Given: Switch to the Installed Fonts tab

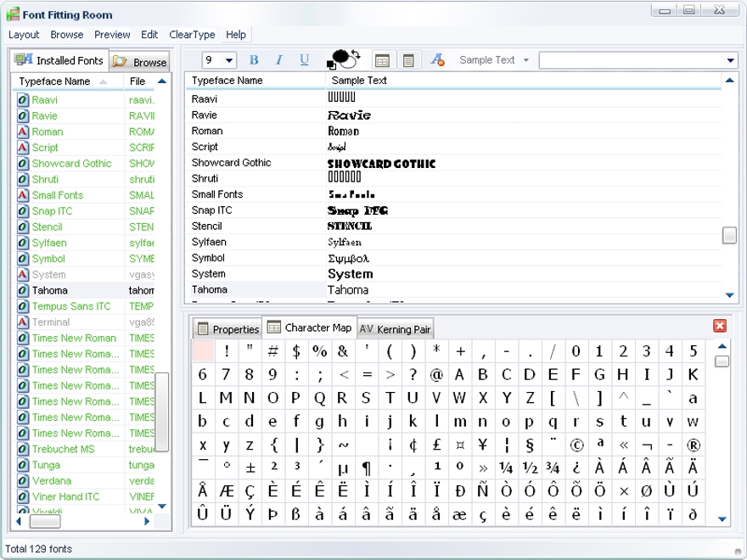Looking at the screenshot, I should pos(59,60).
